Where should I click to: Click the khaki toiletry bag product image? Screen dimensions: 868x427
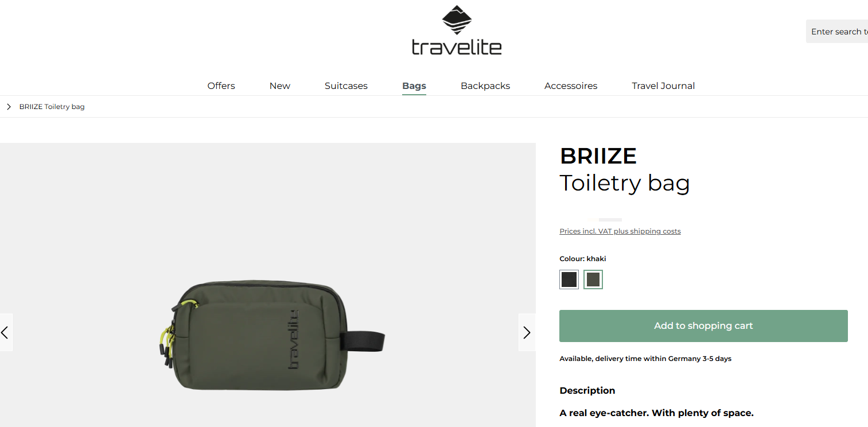pyautogui.click(x=271, y=336)
